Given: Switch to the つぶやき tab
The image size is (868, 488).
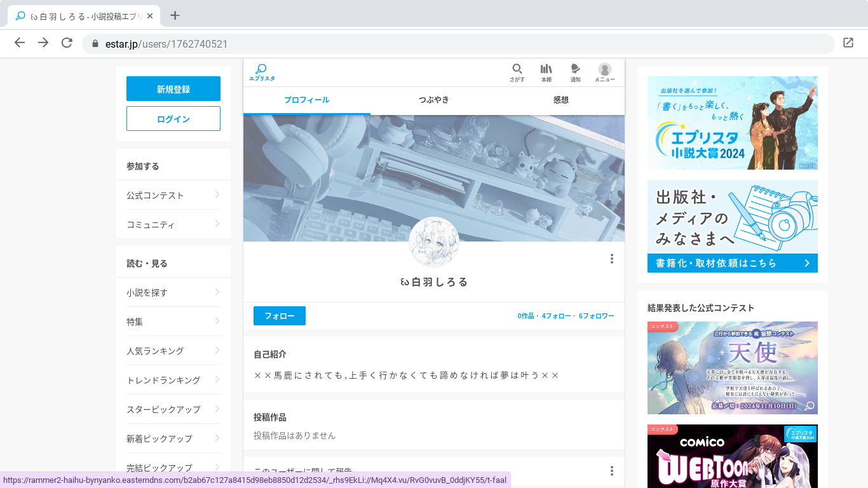Looking at the screenshot, I should coord(433,100).
